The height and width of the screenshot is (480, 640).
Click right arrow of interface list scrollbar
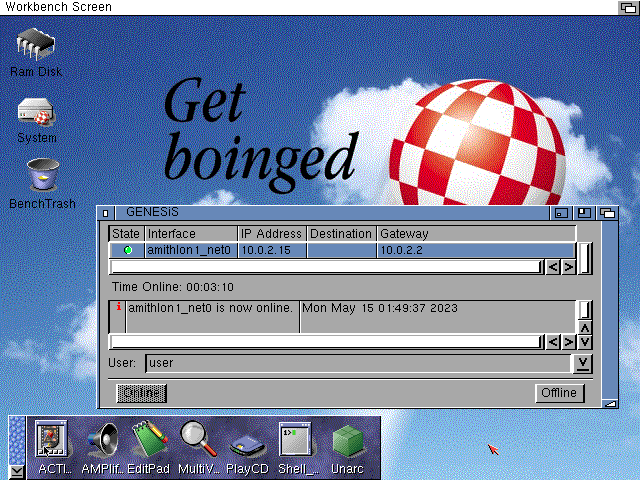pos(569,267)
